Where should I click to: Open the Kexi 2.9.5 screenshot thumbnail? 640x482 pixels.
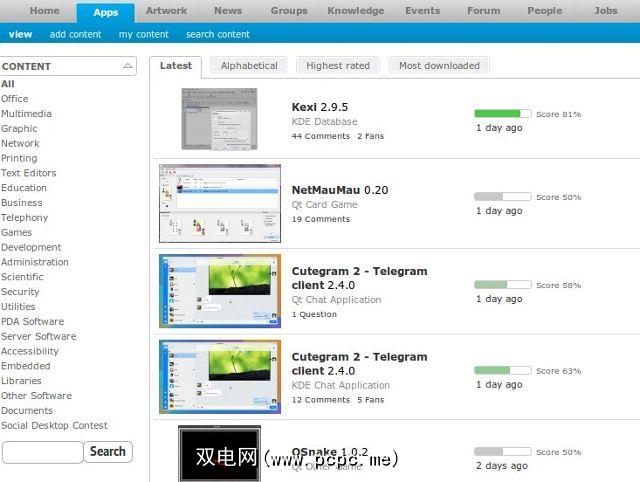click(x=220, y=119)
